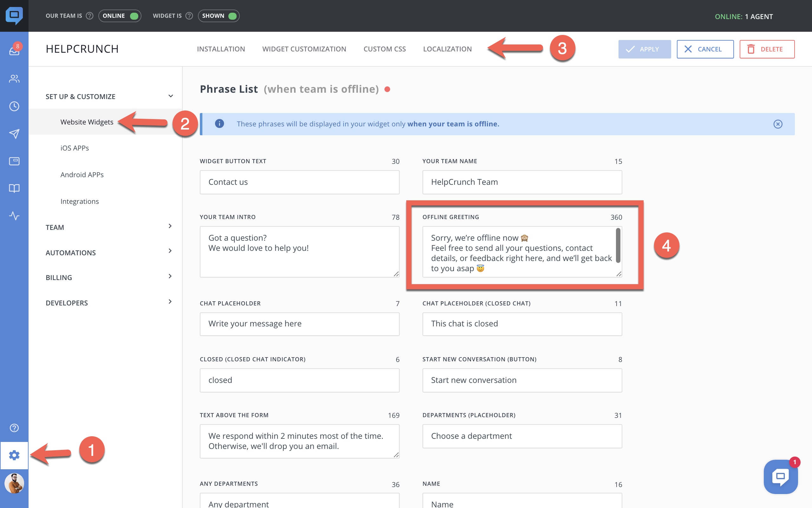The width and height of the screenshot is (812, 508).
Task: Click the 'ONLINE: 1 AGENT' status text
Action: [x=743, y=17]
